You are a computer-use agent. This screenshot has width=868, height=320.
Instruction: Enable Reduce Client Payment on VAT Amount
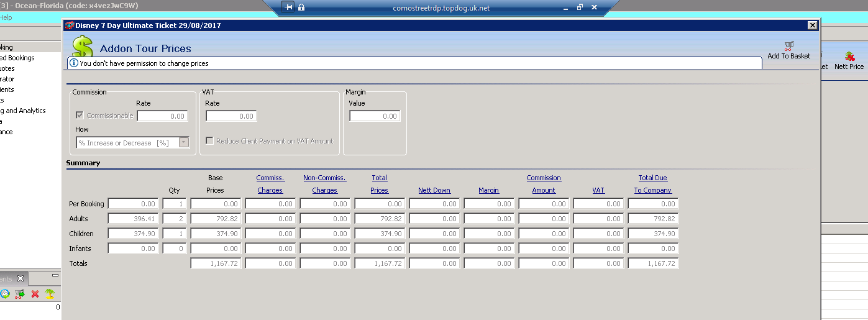coord(210,141)
